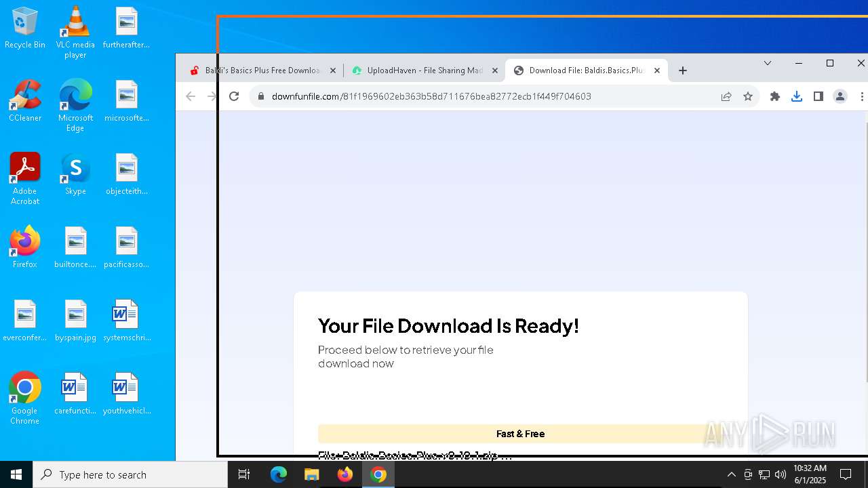Select the microsofte image file icon
The image size is (868, 488).
pyautogui.click(x=126, y=102)
